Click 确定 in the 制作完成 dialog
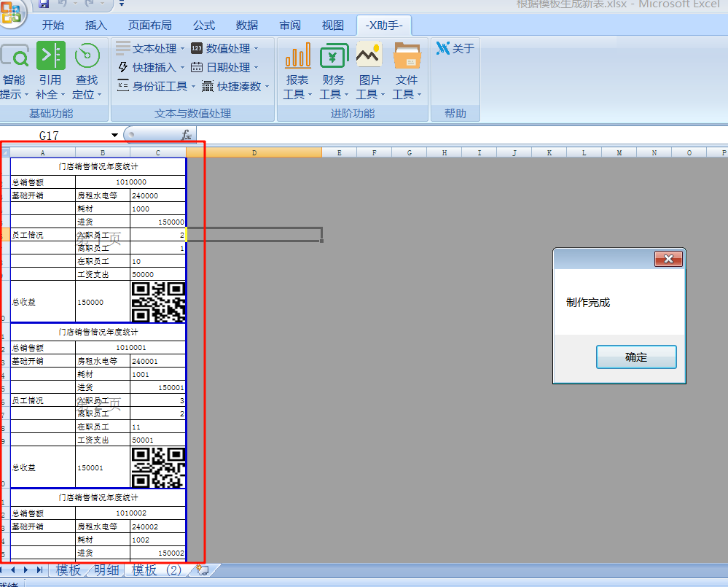The image size is (728, 587). (635, 357)
